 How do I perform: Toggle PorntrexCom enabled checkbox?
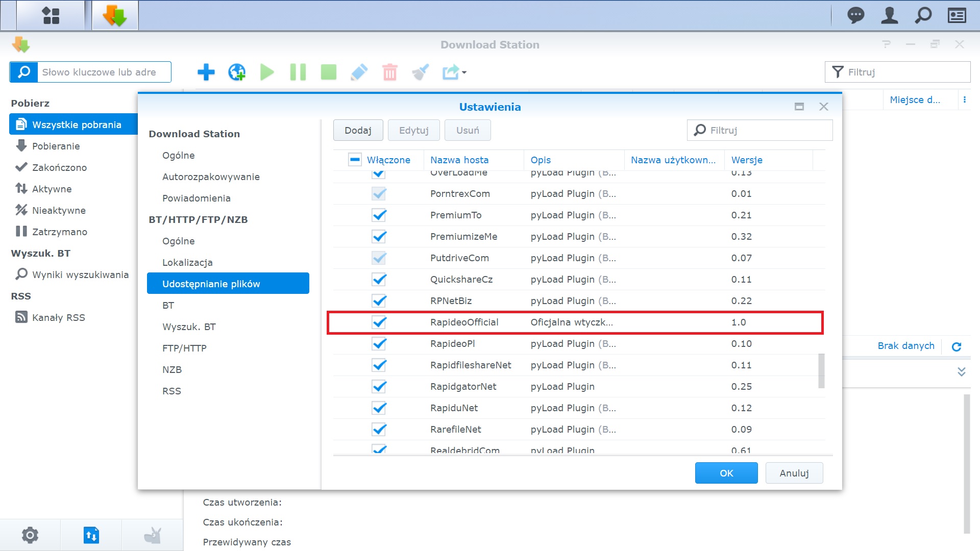[x=379, y=194]
